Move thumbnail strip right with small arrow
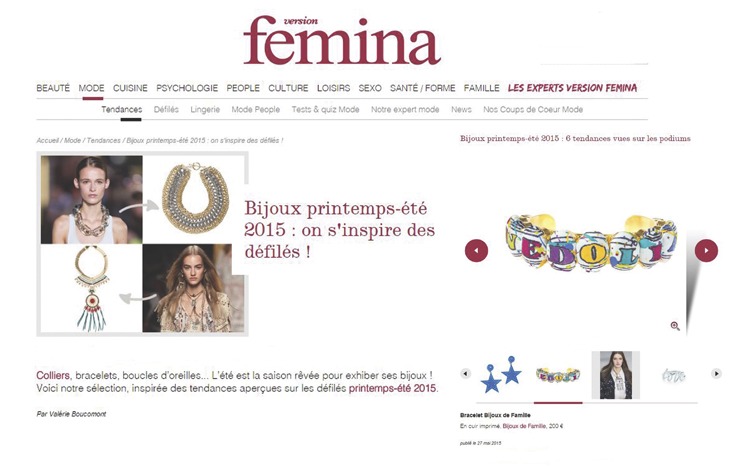 [x=716, y=373]
